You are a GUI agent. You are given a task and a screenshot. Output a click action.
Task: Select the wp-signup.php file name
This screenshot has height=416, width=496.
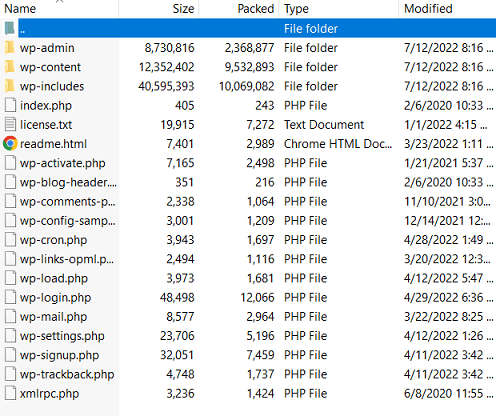pos(59,356)
